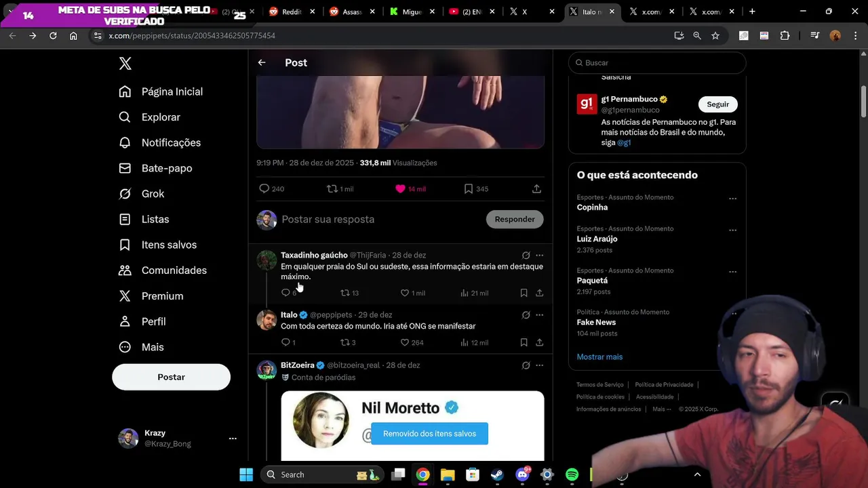Open new Chrome tab with plus
The height and width of the screenshot is (488, 868).
752,12
